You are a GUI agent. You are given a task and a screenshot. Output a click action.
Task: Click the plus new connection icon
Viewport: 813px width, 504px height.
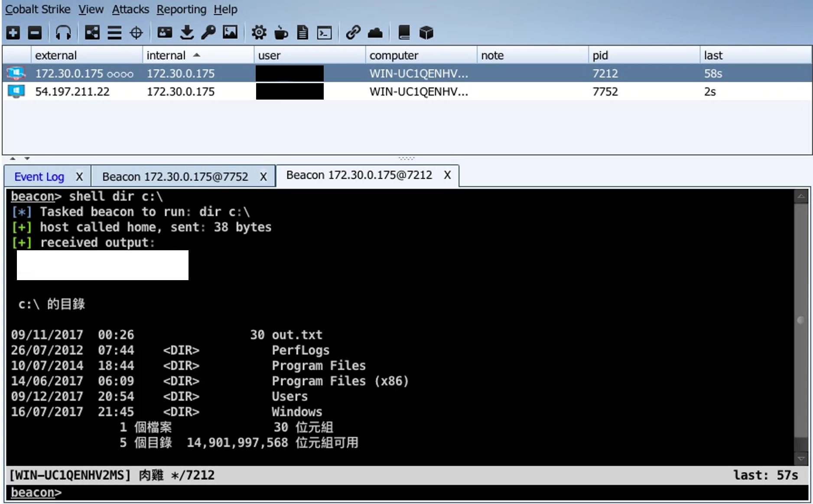point(13,32)
